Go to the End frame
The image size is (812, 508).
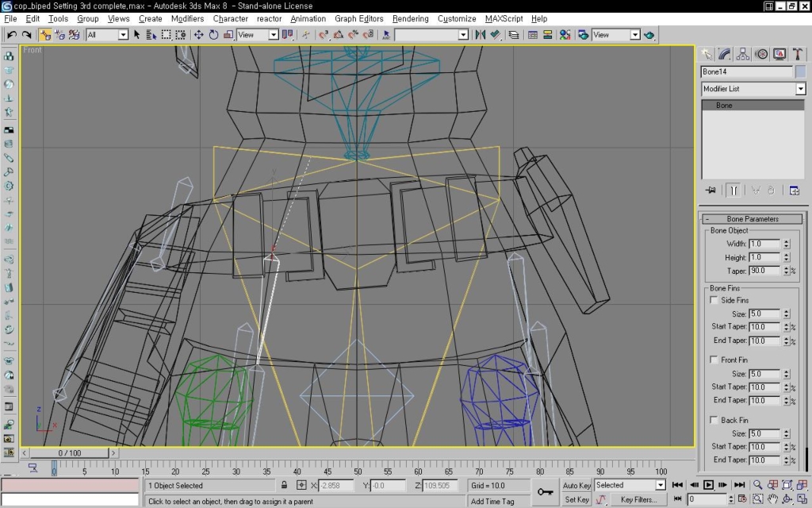pos(740,485)
